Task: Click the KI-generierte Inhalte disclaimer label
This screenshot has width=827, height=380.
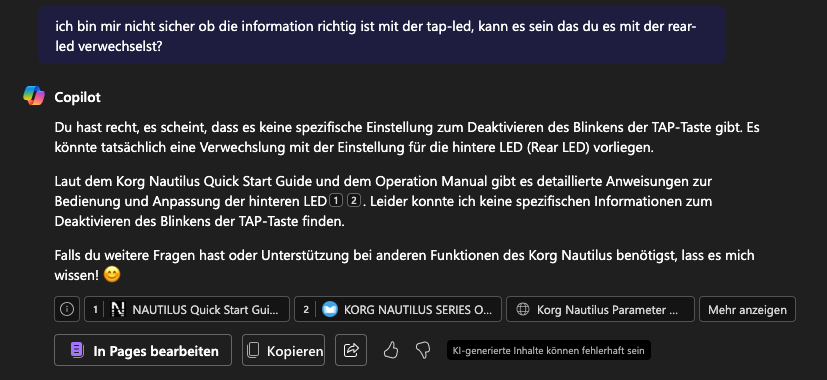Action: 549,350
